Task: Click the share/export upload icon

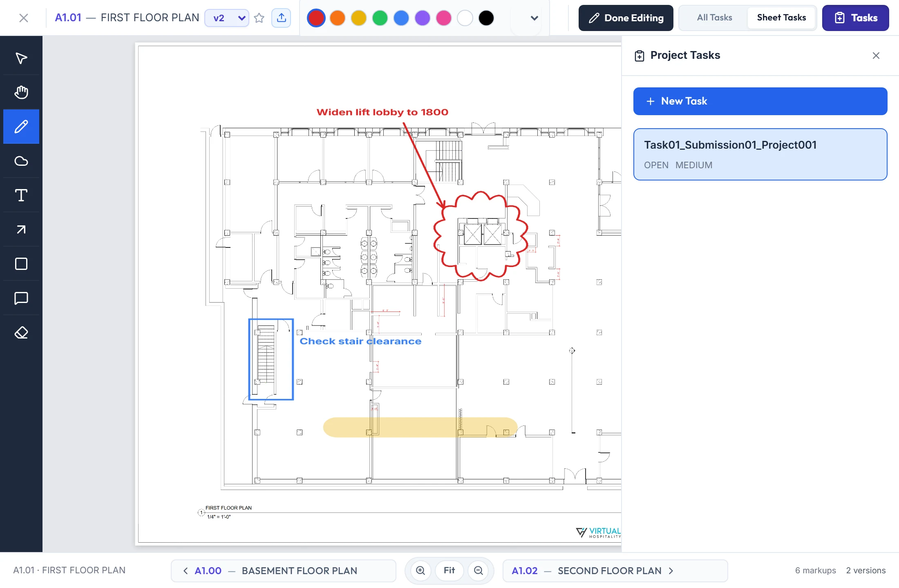Action: (x=281, y=18)
